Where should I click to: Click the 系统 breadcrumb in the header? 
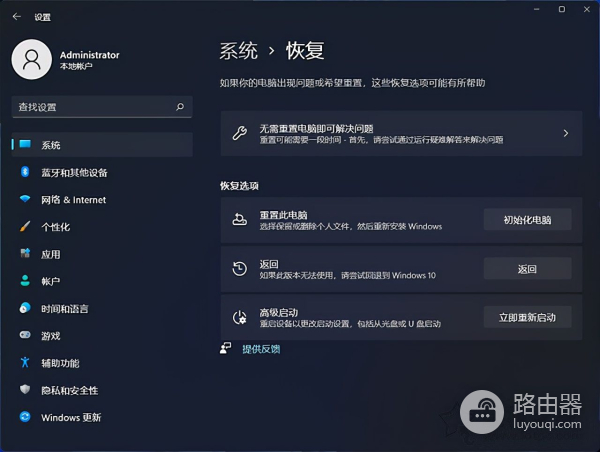(238, 51)
